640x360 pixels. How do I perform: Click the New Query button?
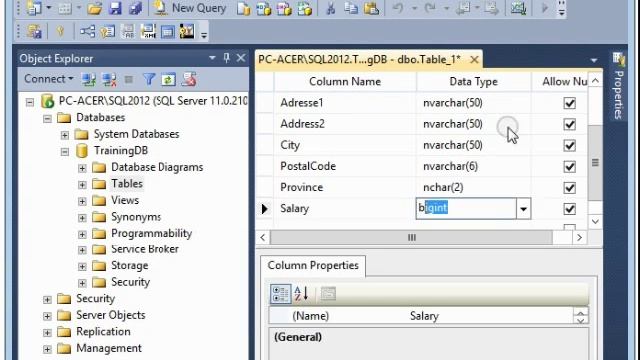point(189,8)
